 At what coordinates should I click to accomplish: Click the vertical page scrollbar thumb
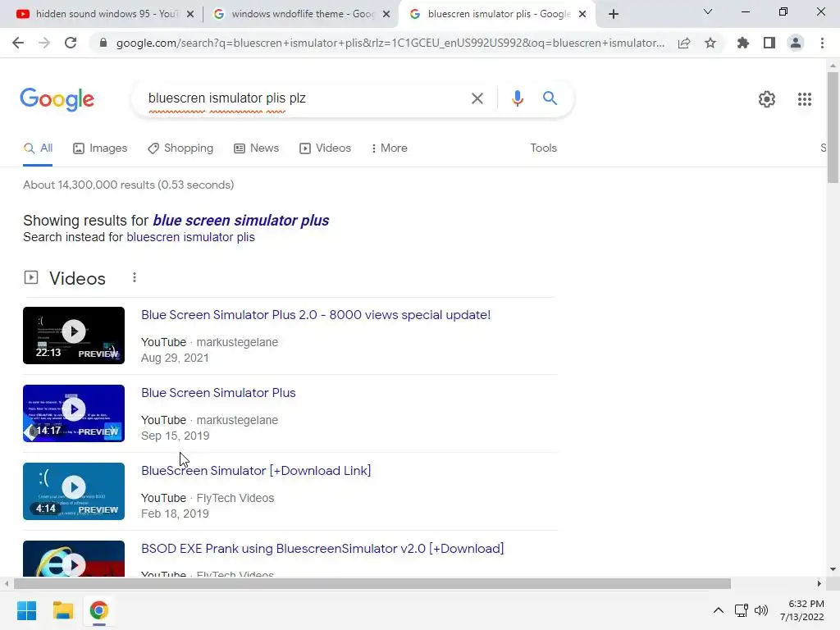[833, 127]
